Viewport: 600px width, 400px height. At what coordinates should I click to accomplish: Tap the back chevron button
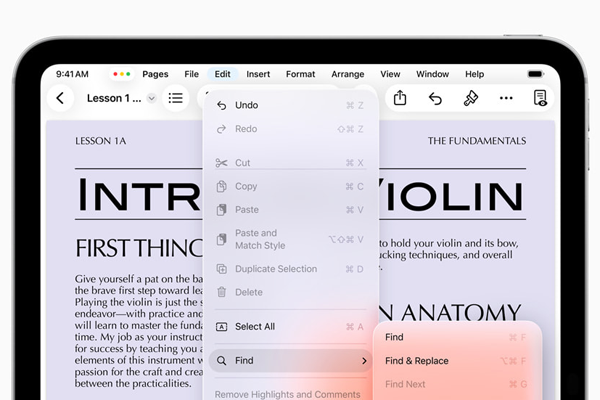click(x=60, y=98)
